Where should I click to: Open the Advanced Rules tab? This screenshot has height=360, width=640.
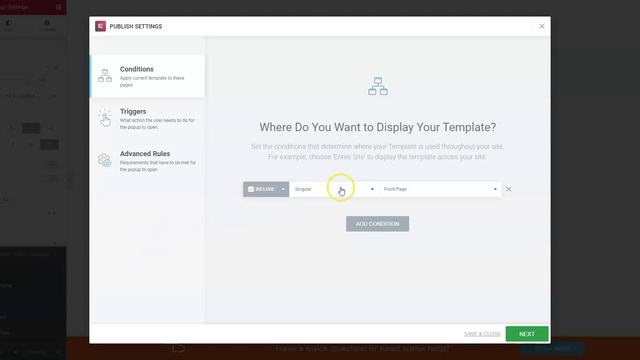[147, 161]
